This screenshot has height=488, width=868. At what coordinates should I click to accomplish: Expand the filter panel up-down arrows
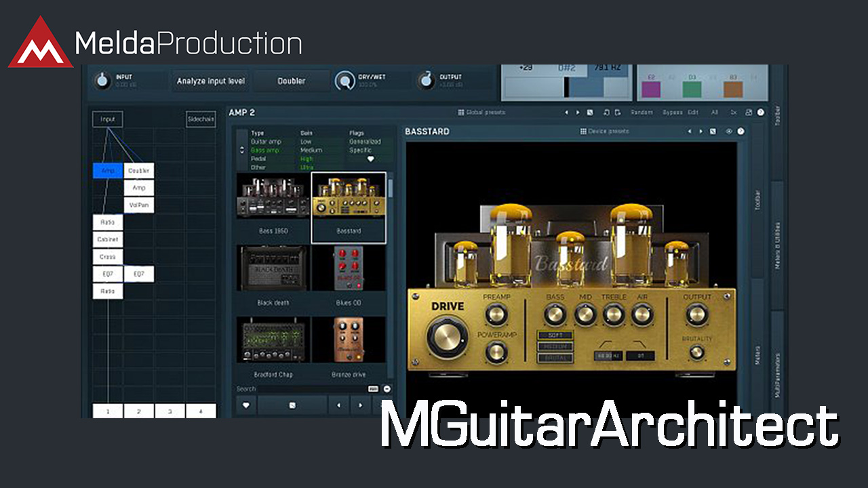tap(243, 150)
